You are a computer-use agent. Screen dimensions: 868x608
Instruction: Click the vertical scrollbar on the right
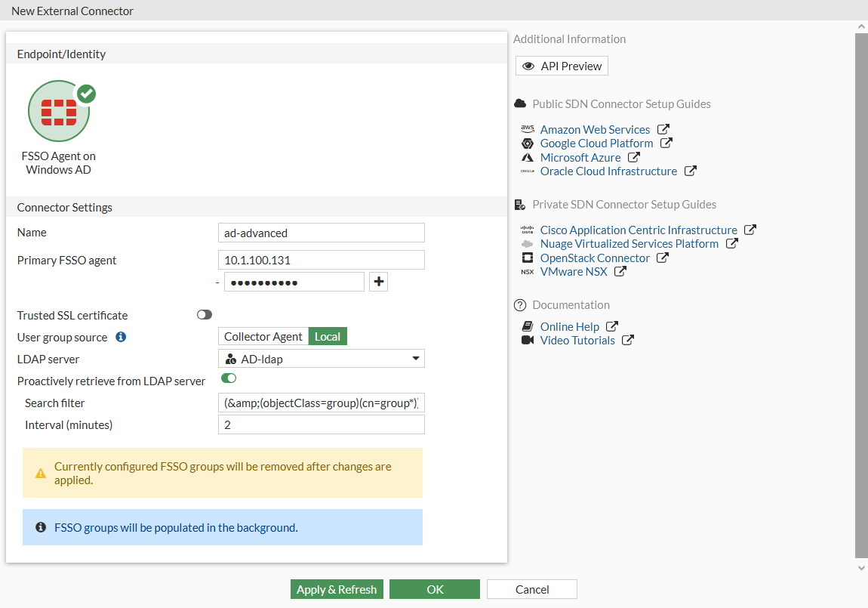click(860, 295)
